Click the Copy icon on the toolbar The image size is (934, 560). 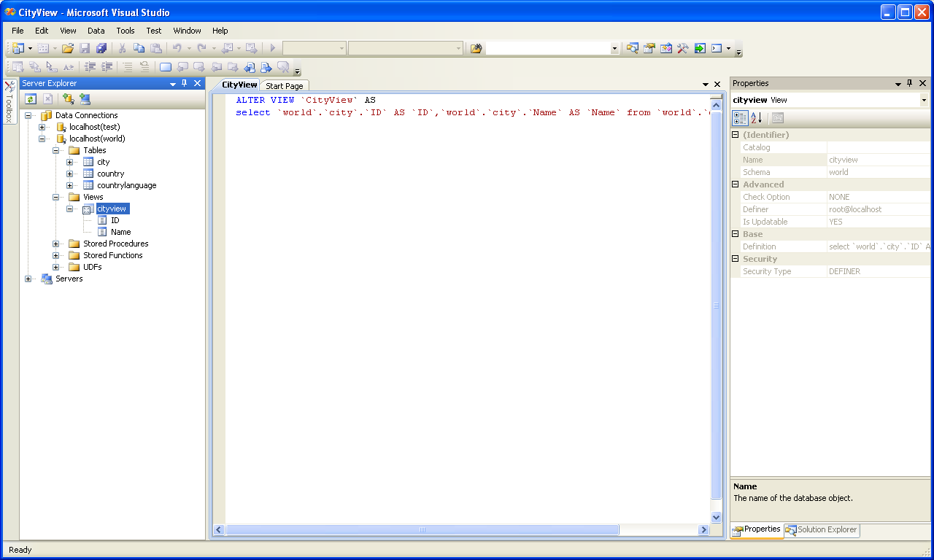coord(139,47)
